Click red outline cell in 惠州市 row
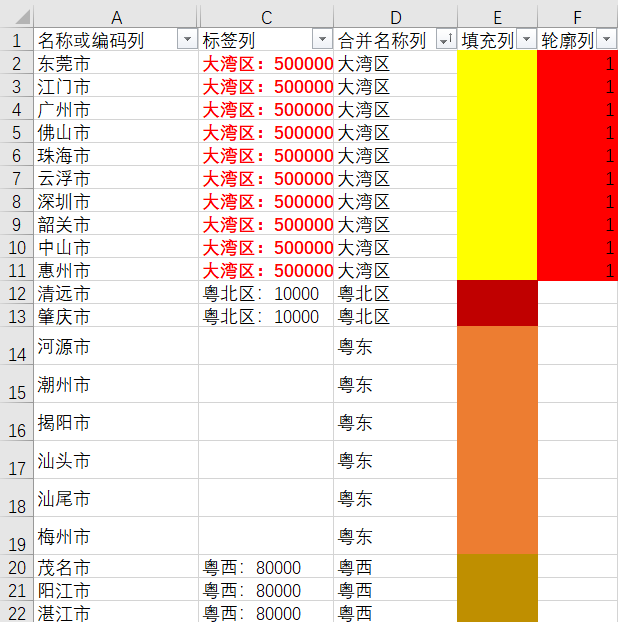This screenshot has width=618, height=622. [x=578, y=270]
